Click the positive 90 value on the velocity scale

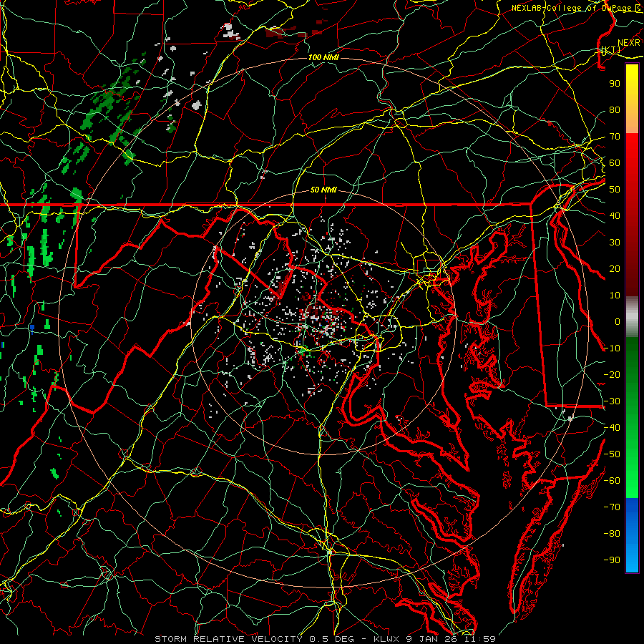coord(615,84)
